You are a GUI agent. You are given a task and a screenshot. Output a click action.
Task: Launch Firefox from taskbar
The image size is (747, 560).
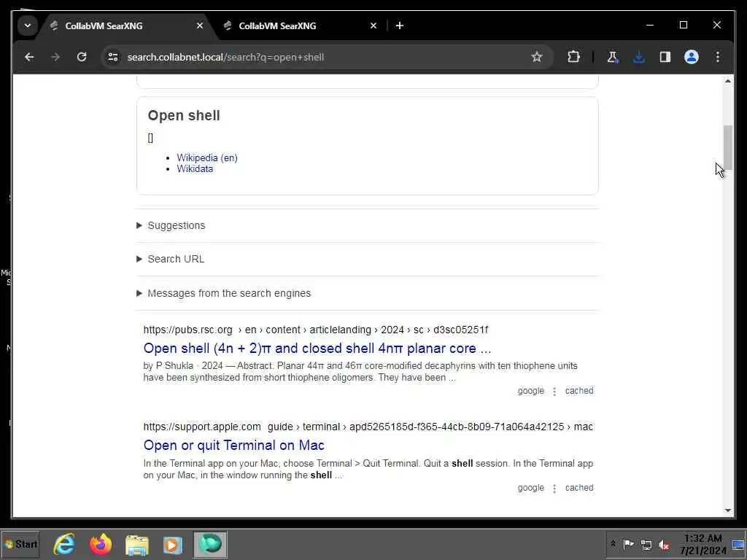pyautogui.click(x=101, y=544)
